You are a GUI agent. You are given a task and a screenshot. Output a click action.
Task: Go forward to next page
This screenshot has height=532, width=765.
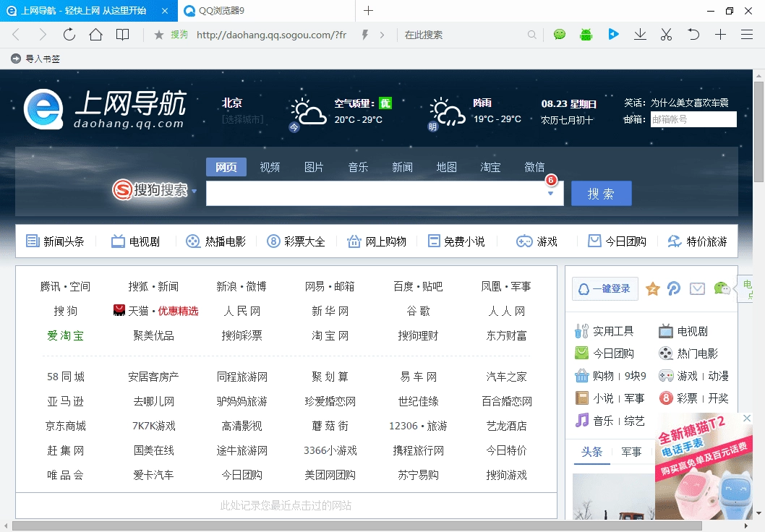(x=43, y=35)
